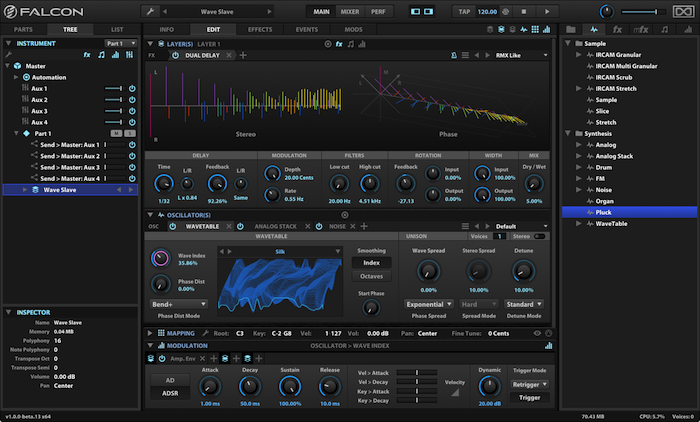700x422 pixels.
Task: Open the Retrigger trigger mode dropdown
Action: click(x=530, y=384)
